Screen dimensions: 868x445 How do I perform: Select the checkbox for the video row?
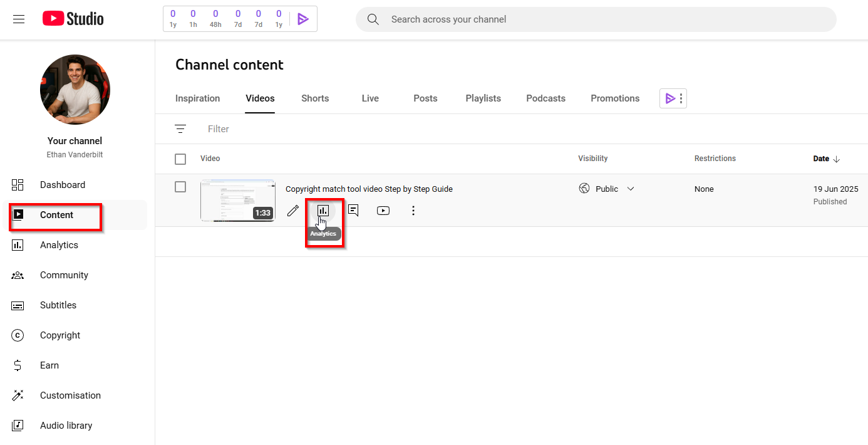(x=180, y=186)
